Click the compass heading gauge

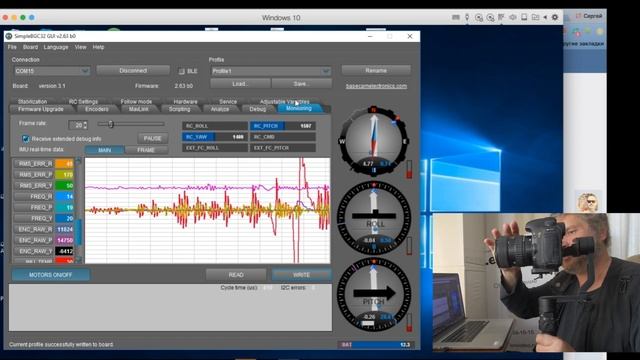(x=373, y=141)
